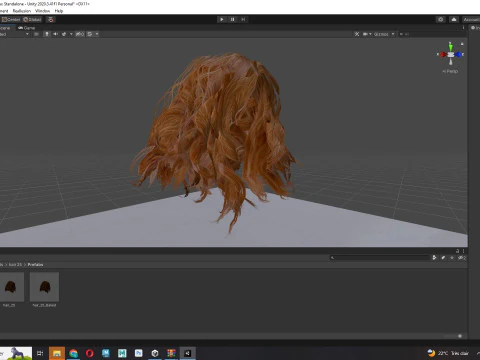Open Opera browser from the taskbar
Screen dimensions: 480x360
[90, 353]
